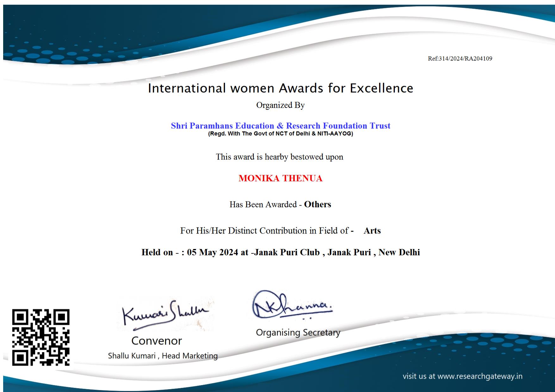The width and height of the screenshot is (555, 392).
Task: Click the award is hearby bestowed upon text
Action: 279,157
